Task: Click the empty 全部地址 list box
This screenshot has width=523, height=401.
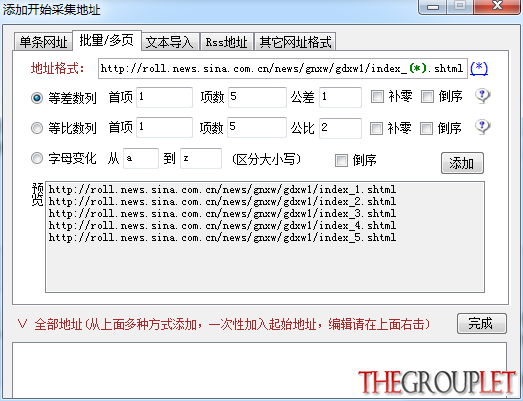Action: pos(259,370)
